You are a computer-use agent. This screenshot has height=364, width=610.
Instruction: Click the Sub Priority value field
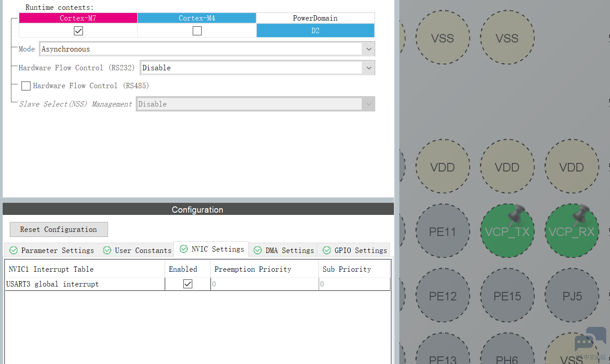pos(354,284)
